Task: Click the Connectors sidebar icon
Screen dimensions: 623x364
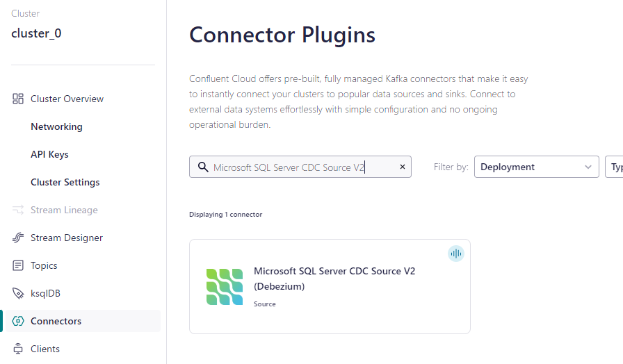Action: pyautogui.click(x=18, y=321)
